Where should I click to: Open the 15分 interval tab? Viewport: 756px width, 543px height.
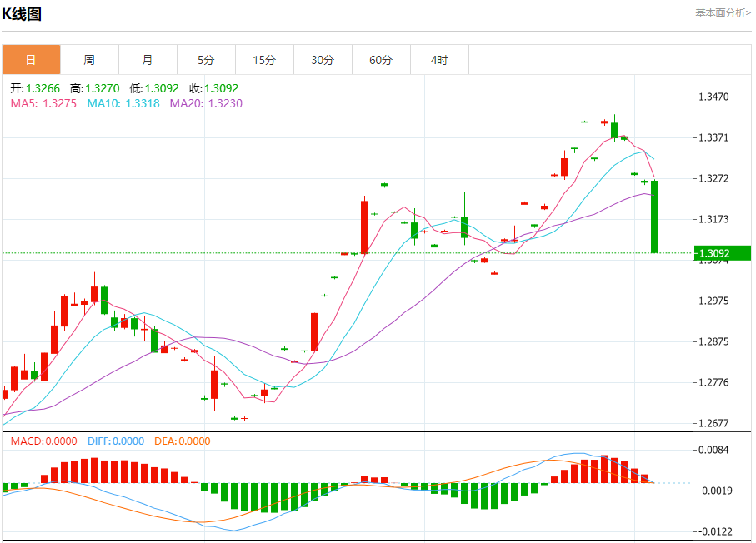(265, 60)
